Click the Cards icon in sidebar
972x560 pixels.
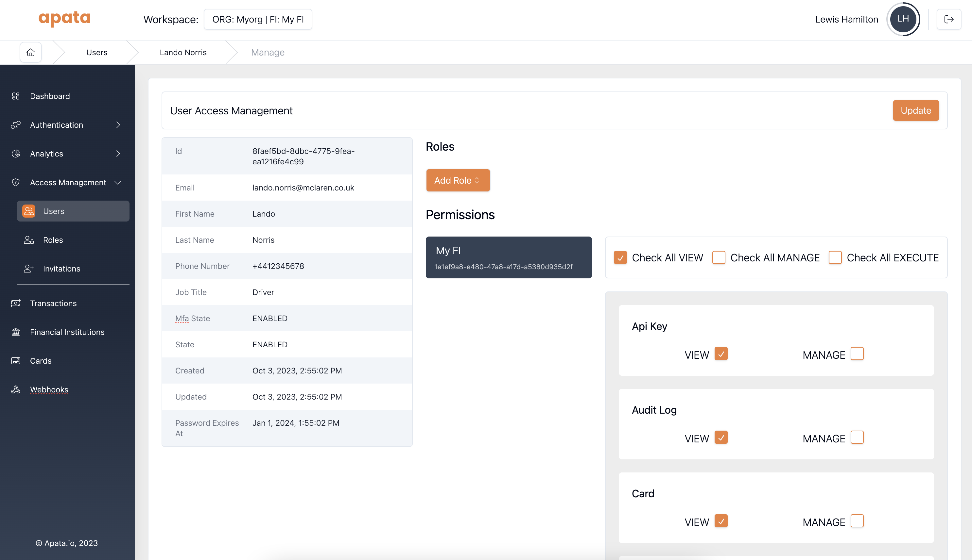click(x=16, y=361)
